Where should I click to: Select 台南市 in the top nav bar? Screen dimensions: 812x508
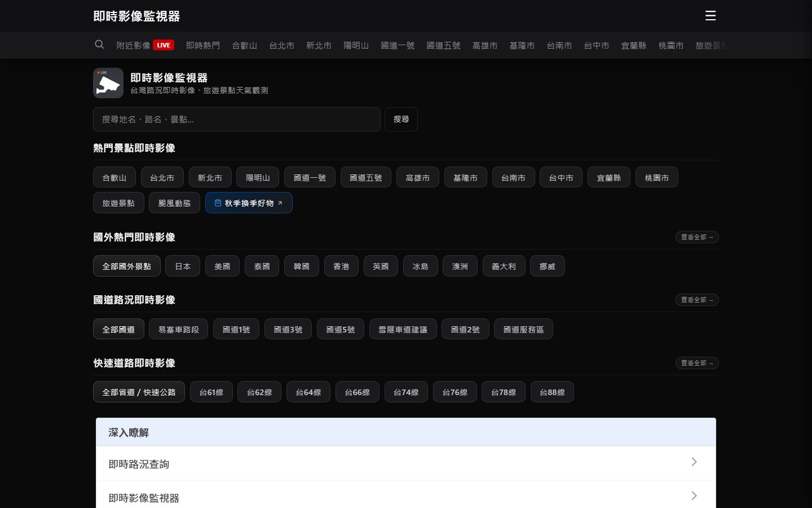click(x=559, y=45)
